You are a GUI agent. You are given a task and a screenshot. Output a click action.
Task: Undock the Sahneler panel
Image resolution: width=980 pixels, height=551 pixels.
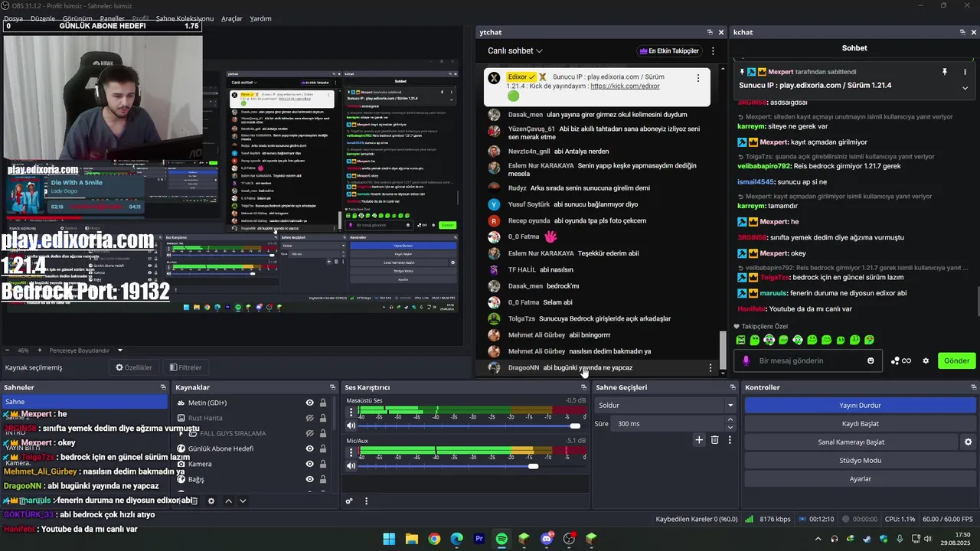tap(163, 387)
